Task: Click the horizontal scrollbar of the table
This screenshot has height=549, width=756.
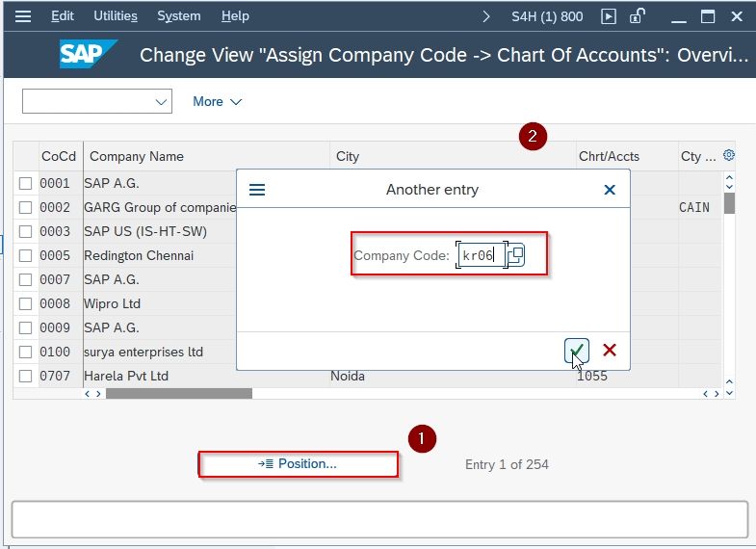Action: [179, 394]
